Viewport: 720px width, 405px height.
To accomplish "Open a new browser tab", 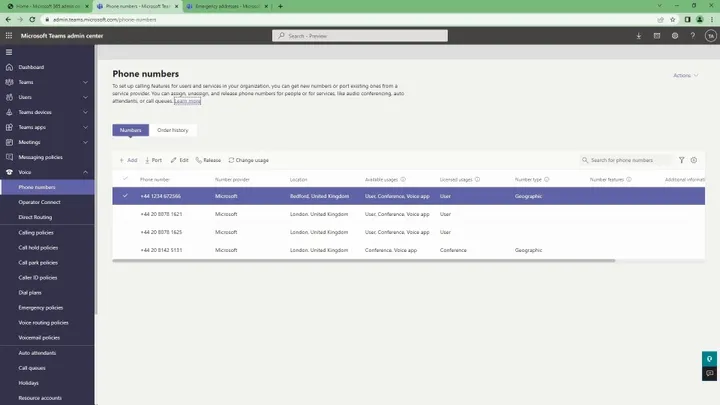I will (x=281, y=6).
